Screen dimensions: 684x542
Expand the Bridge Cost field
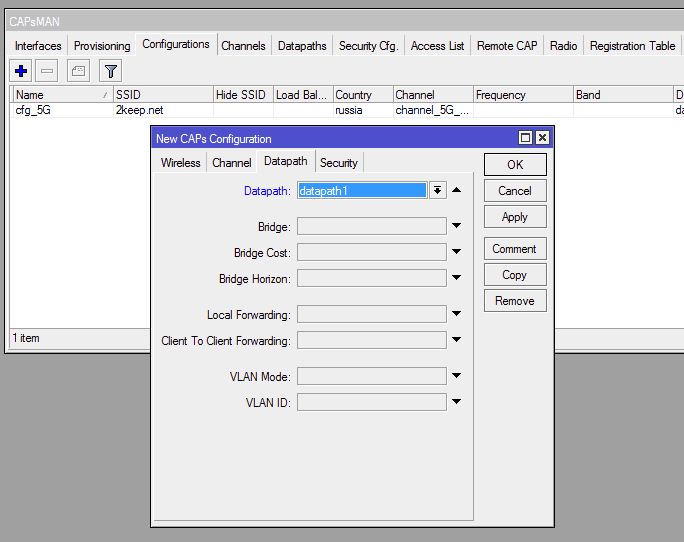(456, 253)
